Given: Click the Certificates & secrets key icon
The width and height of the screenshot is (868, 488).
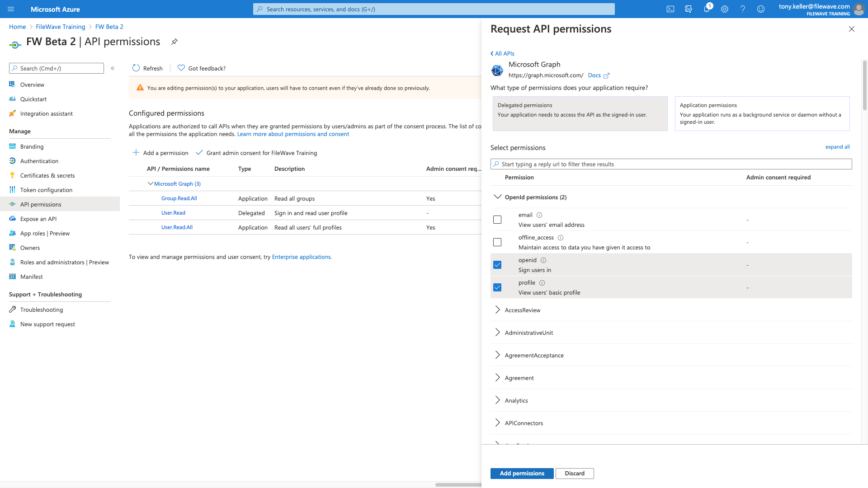Looking at the screenshot, I should point(12,175).
